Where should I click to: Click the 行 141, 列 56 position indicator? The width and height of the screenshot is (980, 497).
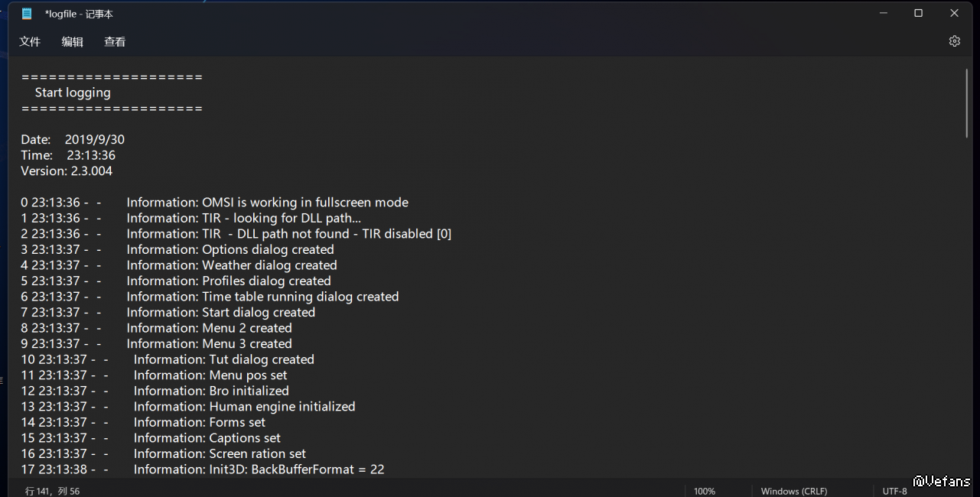(53, 491)
